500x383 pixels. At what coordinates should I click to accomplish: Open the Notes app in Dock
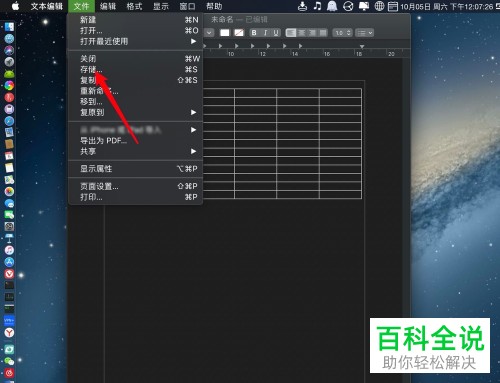(x=9, y=167)
